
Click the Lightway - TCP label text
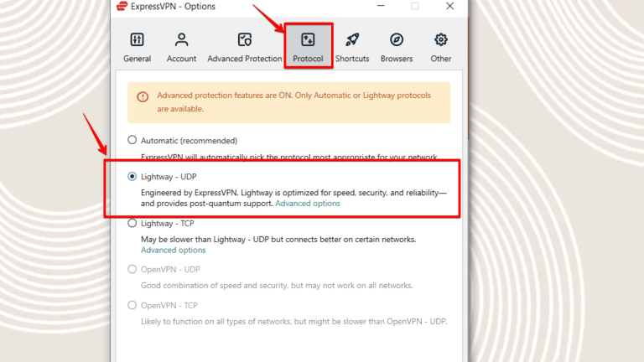pyautogui.click(x=167, y=223)
